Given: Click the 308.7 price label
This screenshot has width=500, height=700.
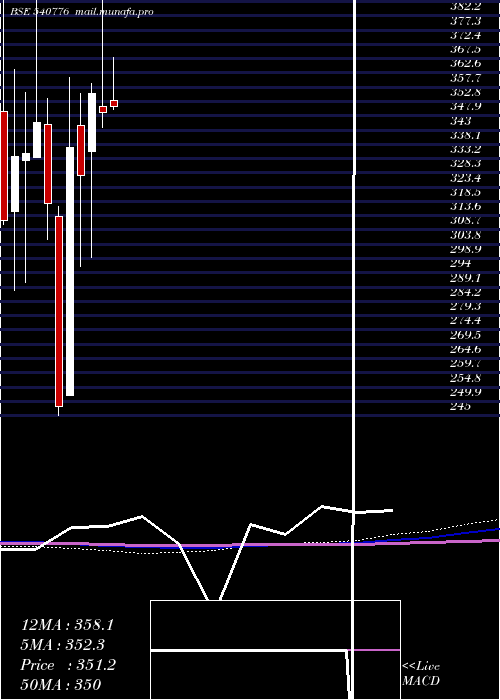Looking at the screenshot, I should click(x=465, y=221).
